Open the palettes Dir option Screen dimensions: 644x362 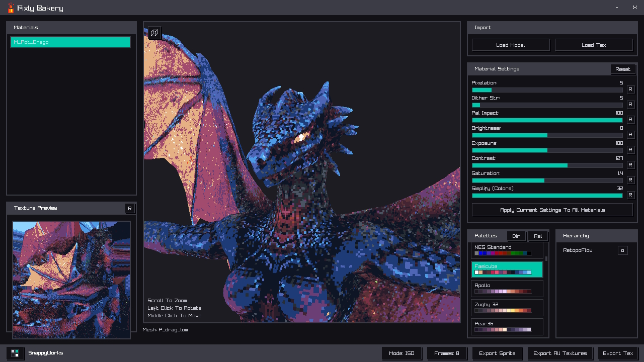516,236
